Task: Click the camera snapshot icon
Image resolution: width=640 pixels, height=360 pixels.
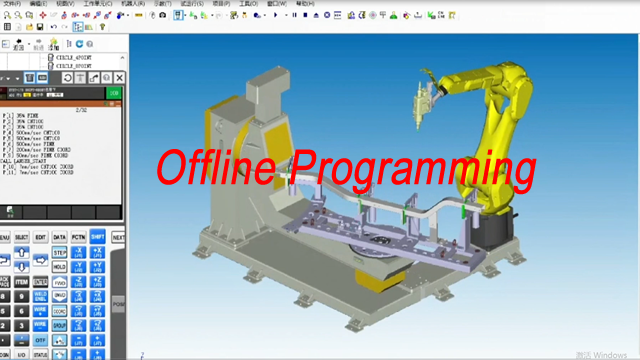Action: 162,16
